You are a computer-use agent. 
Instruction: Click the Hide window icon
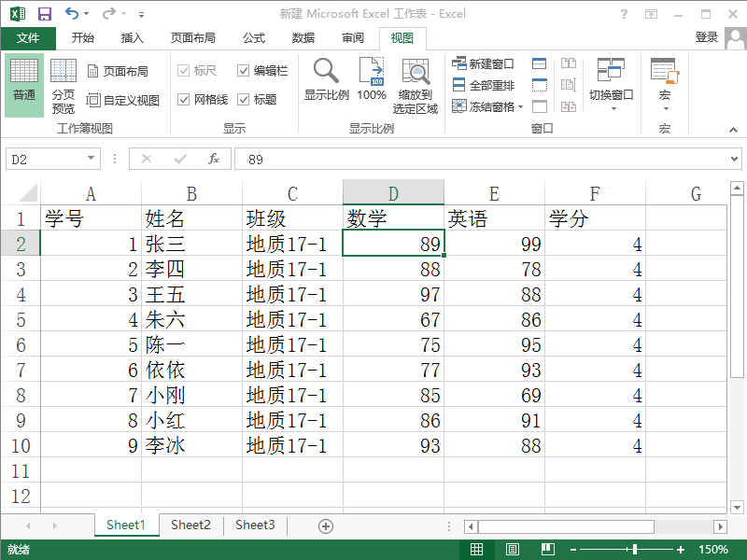[540, 85]
